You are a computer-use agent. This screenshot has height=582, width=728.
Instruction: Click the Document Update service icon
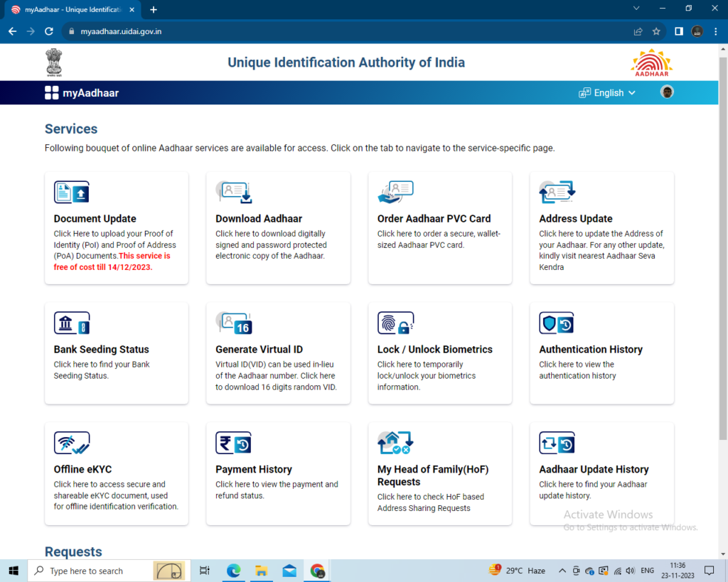(x=72, y=192)
